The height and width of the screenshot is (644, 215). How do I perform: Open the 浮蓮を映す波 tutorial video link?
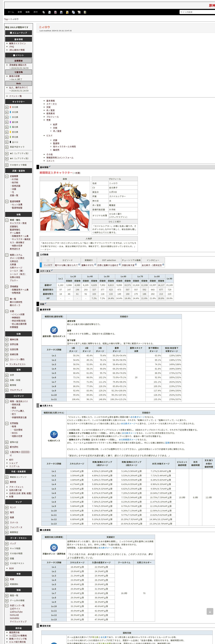click(x=128, y=265)
